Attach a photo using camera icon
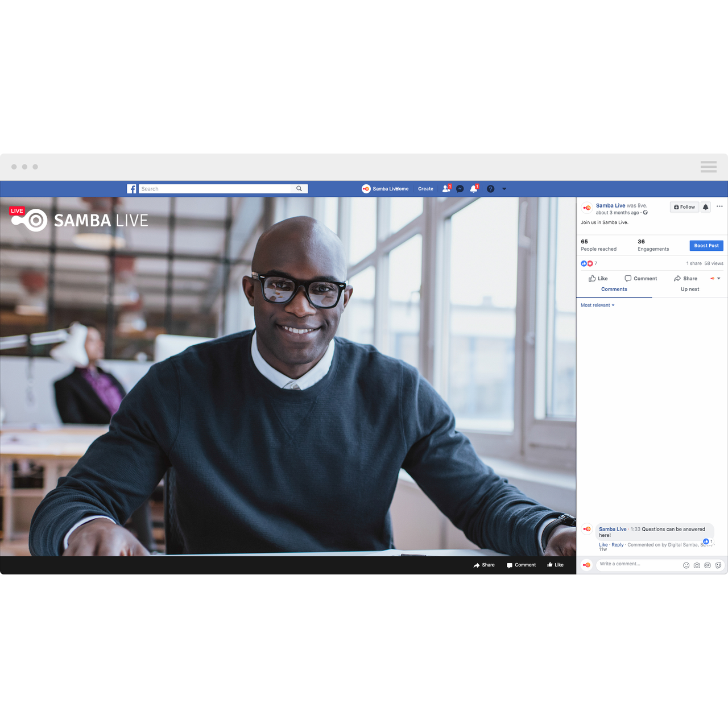 tap(697, 565)
